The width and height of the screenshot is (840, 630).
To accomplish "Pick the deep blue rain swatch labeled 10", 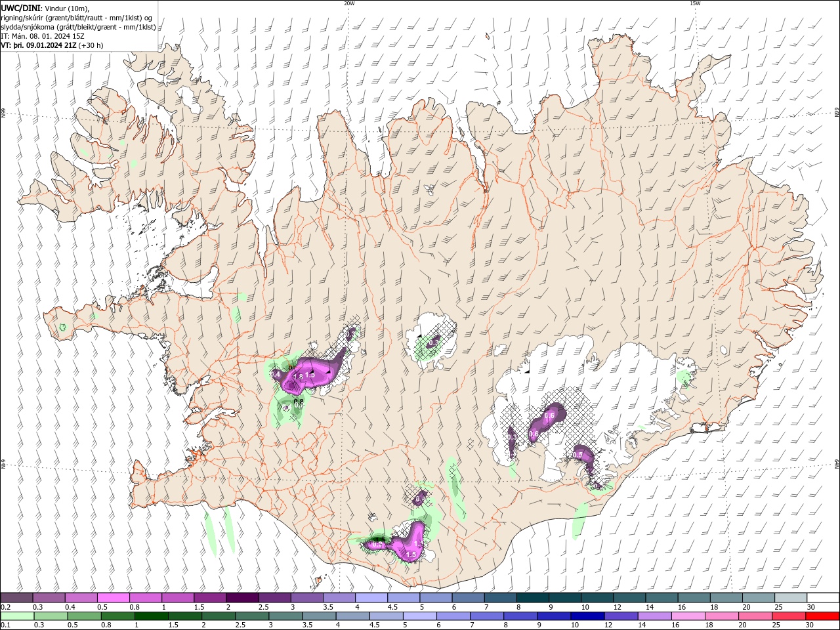I will (x=587, y=616).
